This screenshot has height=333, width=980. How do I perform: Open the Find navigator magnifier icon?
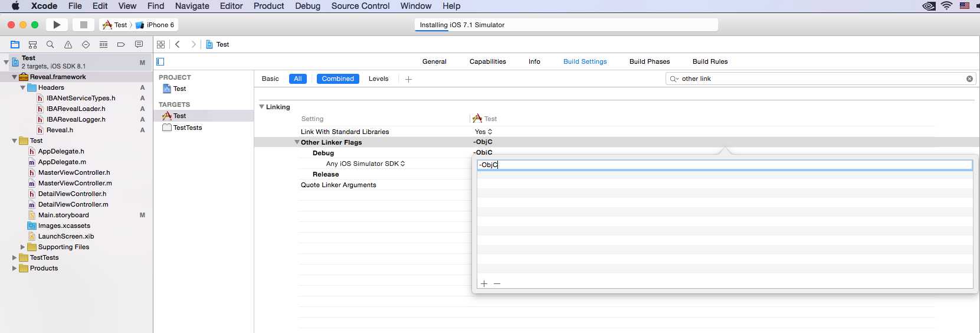point(50,44)
